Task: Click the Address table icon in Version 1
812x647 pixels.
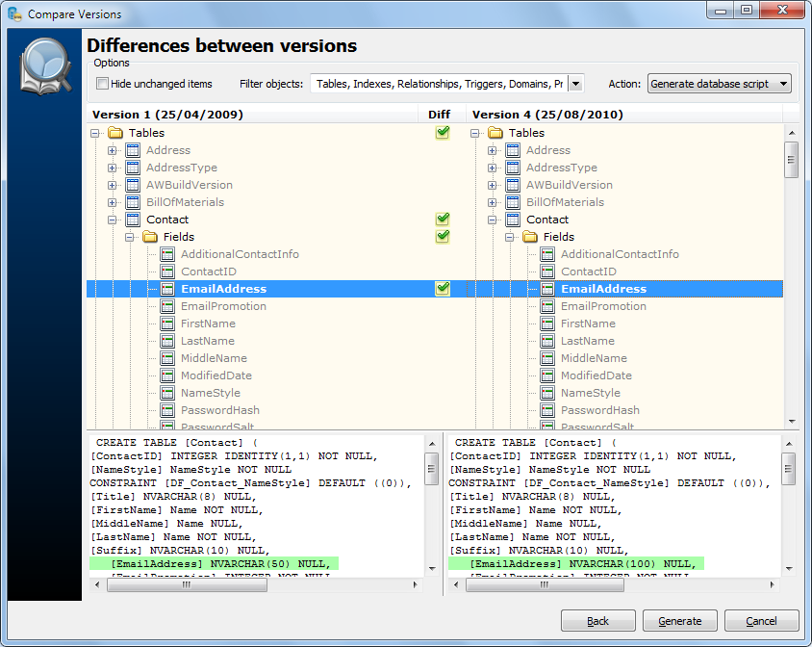Action: pyautogui.click(x=133, y=150)
